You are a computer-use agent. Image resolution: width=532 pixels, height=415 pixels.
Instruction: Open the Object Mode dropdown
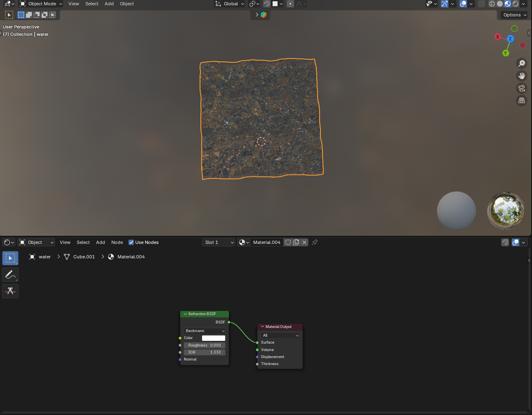[x=41, y=4]
